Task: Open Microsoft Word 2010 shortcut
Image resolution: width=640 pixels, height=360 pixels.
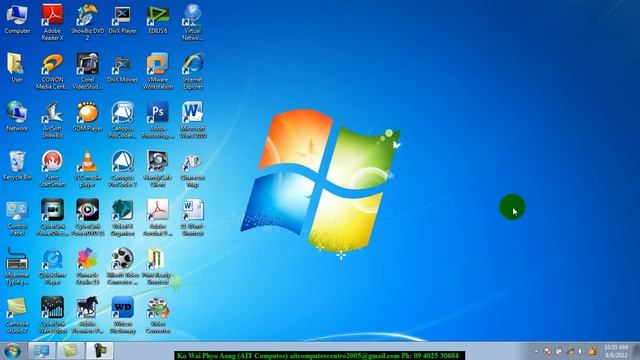Action: (x=193, y=120)
